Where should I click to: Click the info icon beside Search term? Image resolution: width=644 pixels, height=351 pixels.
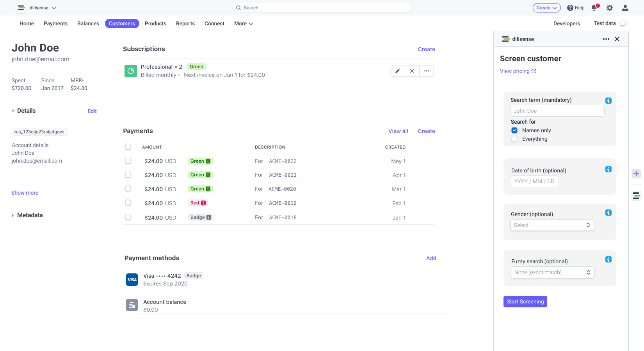click(x=608, y=100)
